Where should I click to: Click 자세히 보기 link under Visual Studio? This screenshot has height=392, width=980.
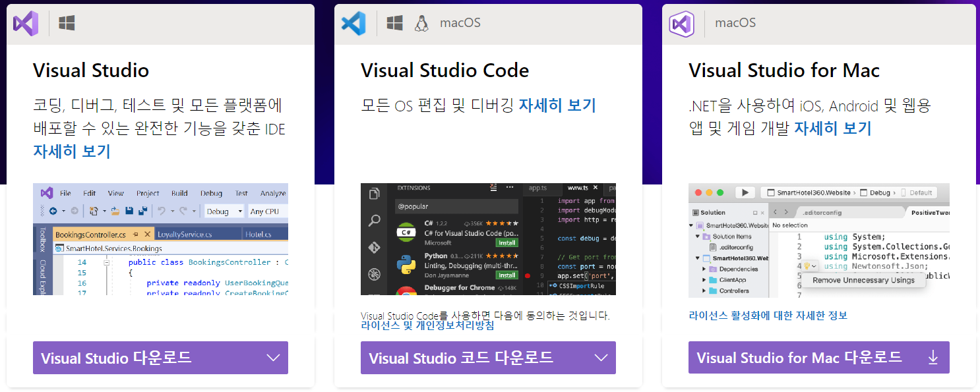[72, 152]
